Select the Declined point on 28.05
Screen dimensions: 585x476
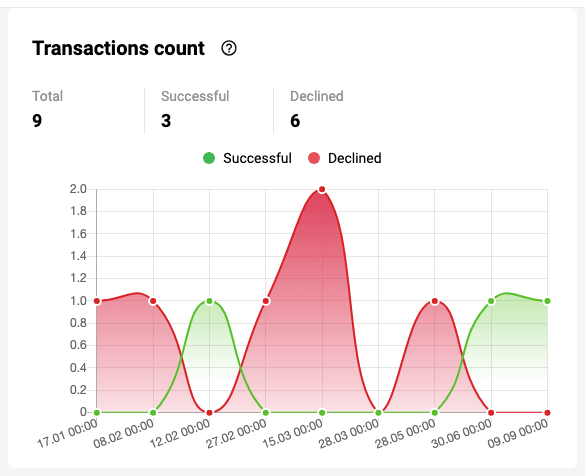click(435, 301)
